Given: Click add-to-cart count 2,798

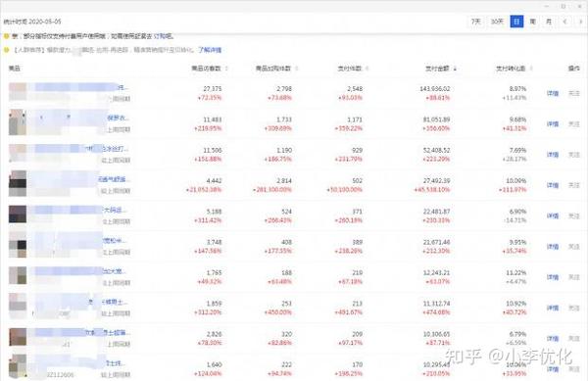Looking at the screenshot, I should pyautogui.click(x=284, y=89).
